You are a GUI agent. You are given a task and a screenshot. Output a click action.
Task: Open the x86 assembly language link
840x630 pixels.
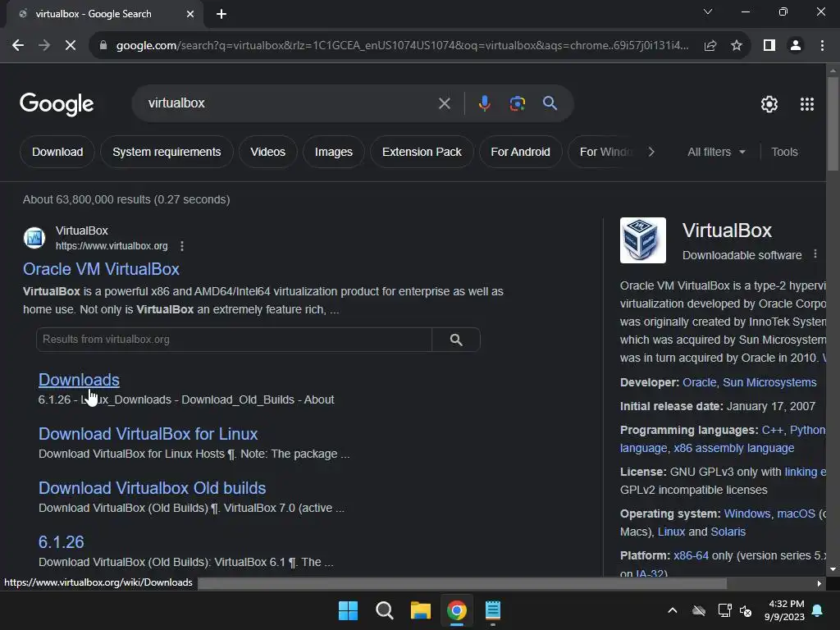coord(734,448)
